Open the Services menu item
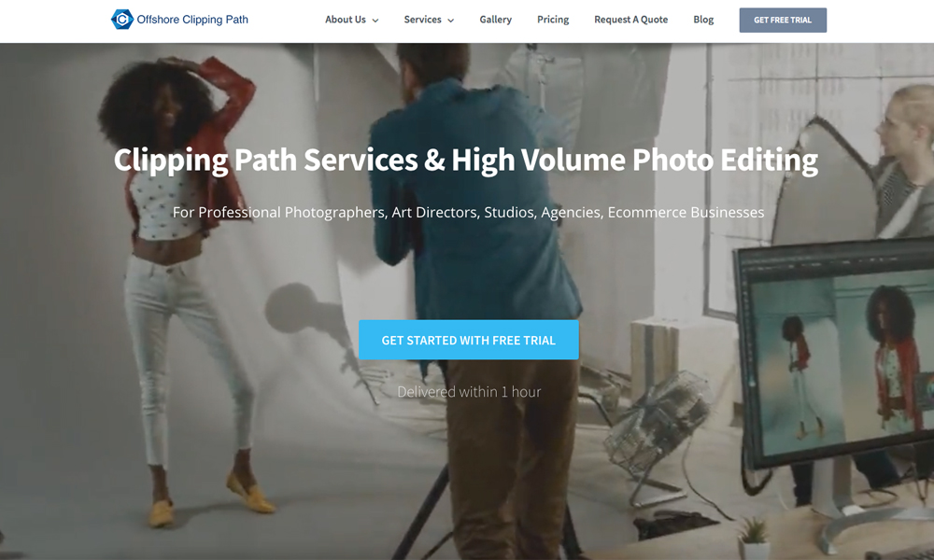Image resolution: width=934 pixels, height=560 pixels. (422, 20)
